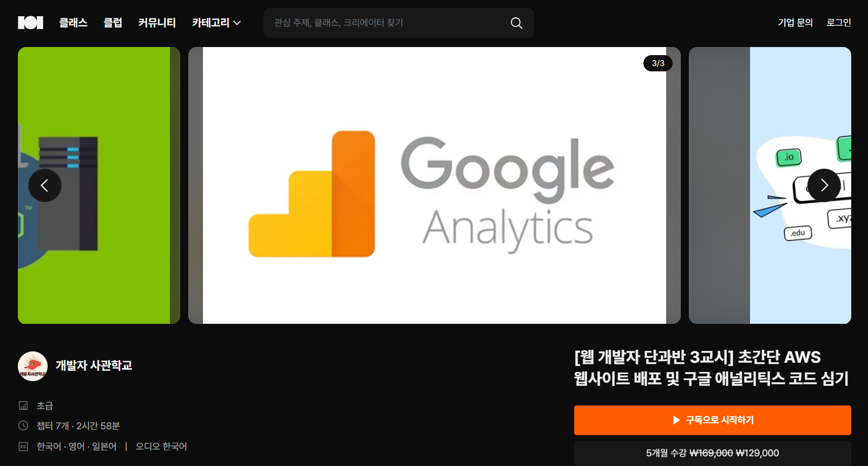
Task: Click the 초급 difficulty level icon
Action: 23,405
